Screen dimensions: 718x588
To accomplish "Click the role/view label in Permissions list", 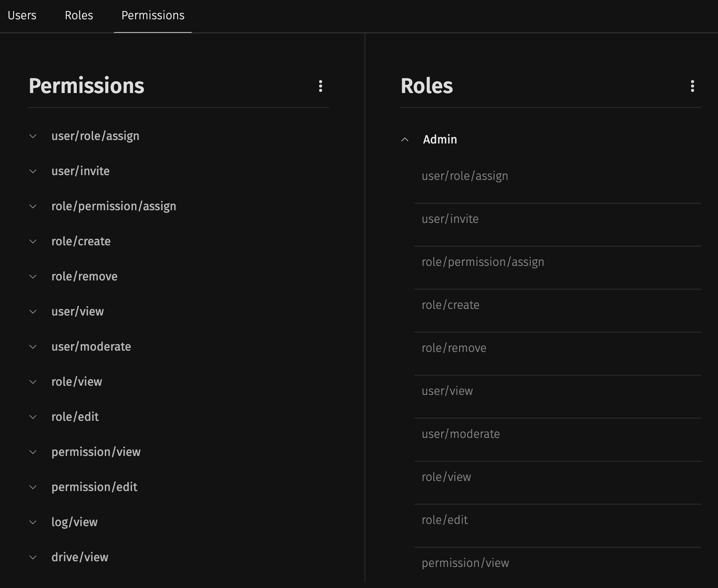I will pos(77,382).
